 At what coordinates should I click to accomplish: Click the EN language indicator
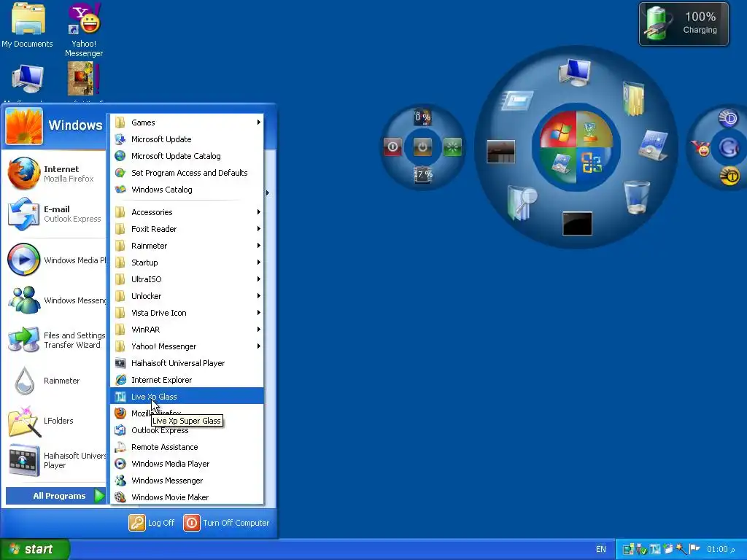601,549
